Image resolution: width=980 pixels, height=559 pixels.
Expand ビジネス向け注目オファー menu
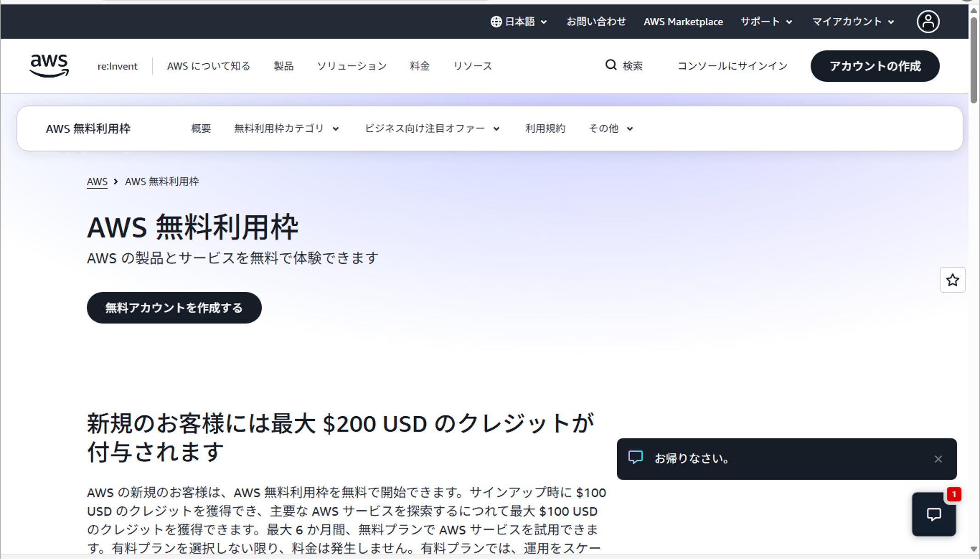pos(432,129)
